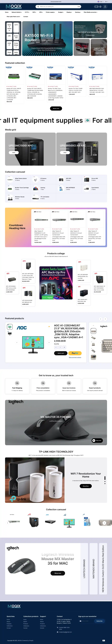Open the shopping cart icon

[105, 7]
